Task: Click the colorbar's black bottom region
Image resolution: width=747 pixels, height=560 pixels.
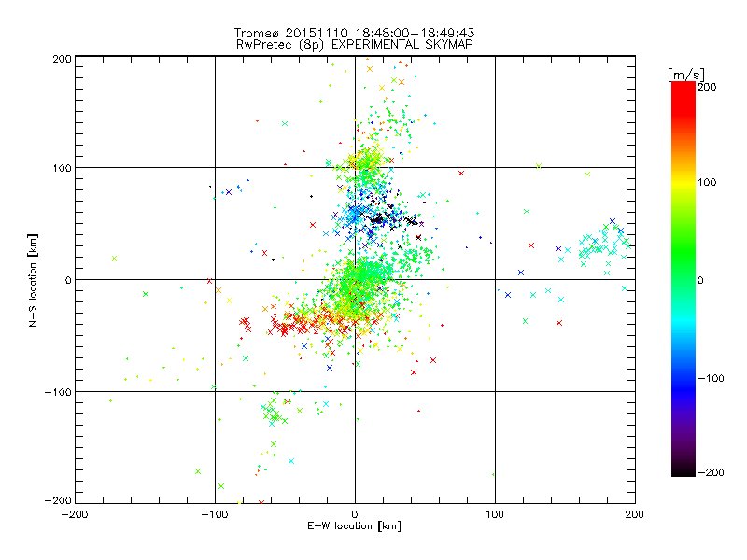Action: coord(684,467)
